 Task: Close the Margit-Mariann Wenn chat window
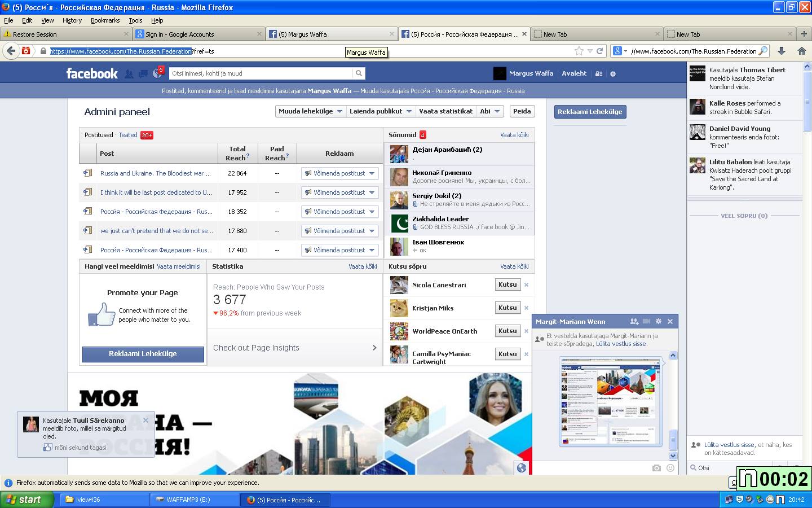coord(670,321)
